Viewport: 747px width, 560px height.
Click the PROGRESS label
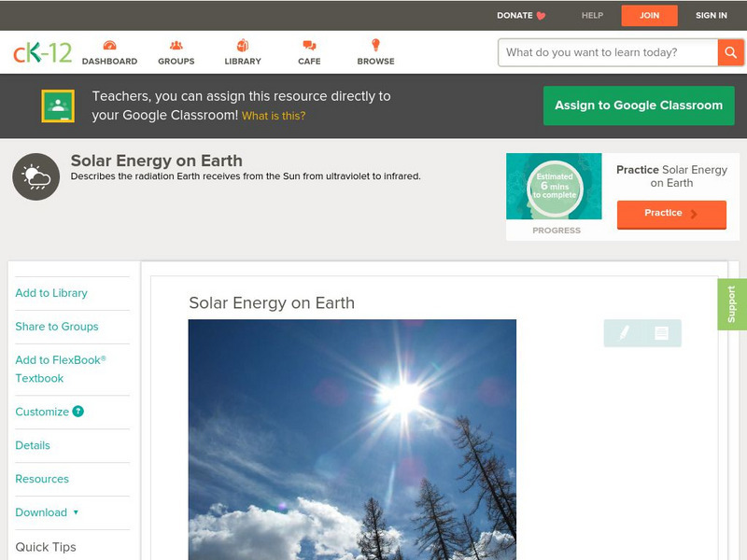(x=557, y=231)
